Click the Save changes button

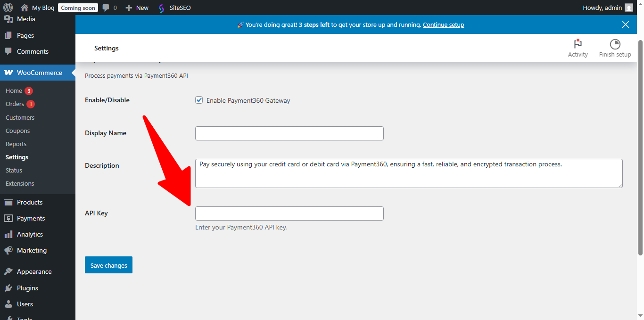(x=108, y=265)
